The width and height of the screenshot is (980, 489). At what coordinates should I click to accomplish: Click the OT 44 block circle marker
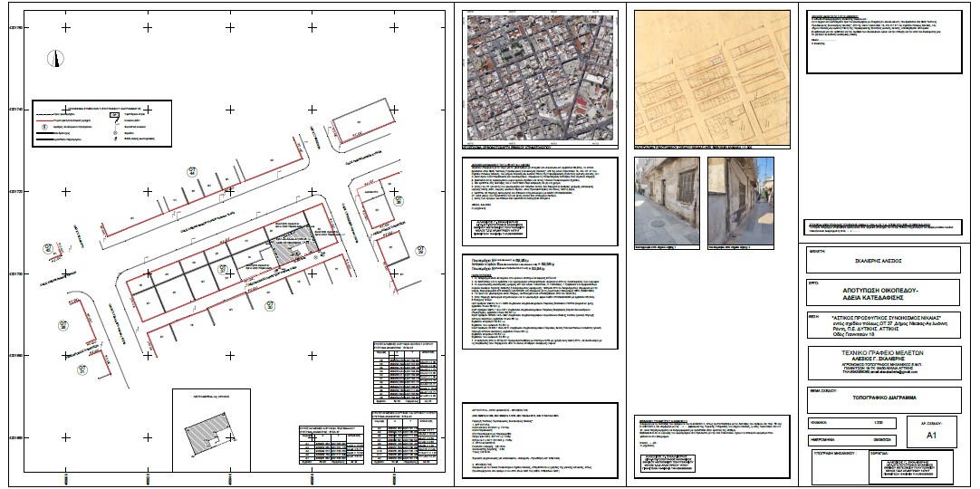coord(192,171)
